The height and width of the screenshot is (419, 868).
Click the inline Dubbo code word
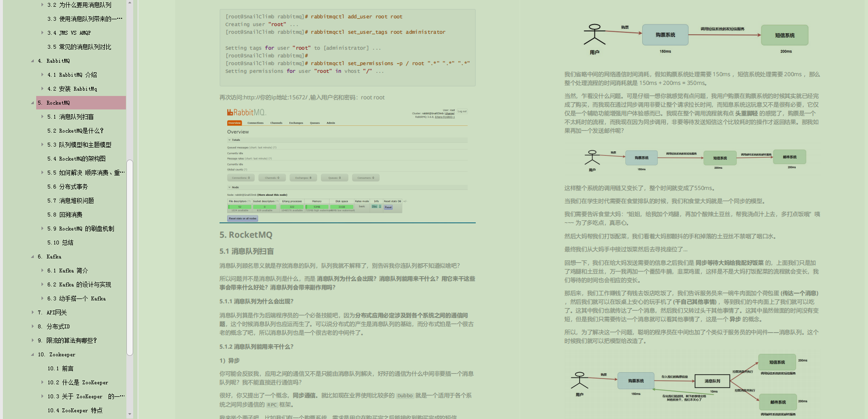click(x=405, y=396)
